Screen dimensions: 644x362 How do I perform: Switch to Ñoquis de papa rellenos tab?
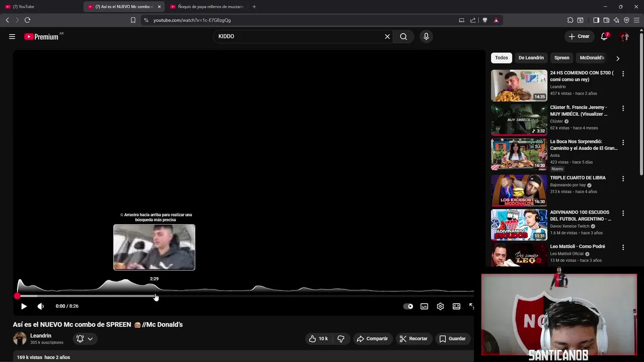[206, 7]
